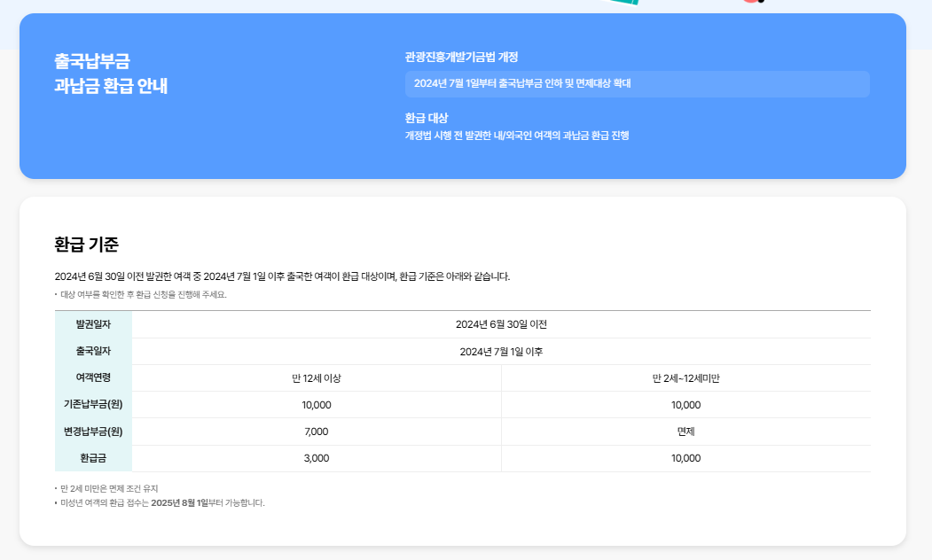
Task: Click 10,000 in 기존납부금 row under 만 2세~12세미만
Action: [x=686, y=405]
